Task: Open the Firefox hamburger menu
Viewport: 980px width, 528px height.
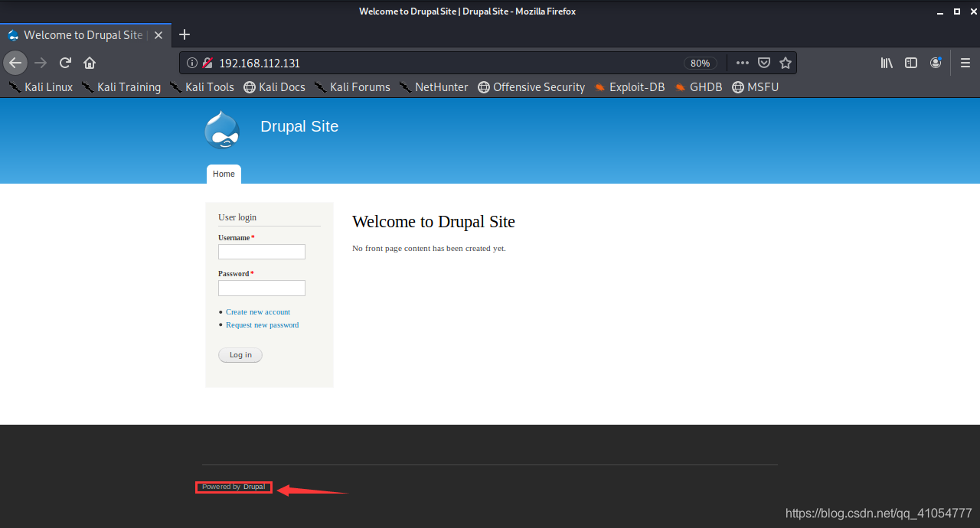Action: (965, 63)
